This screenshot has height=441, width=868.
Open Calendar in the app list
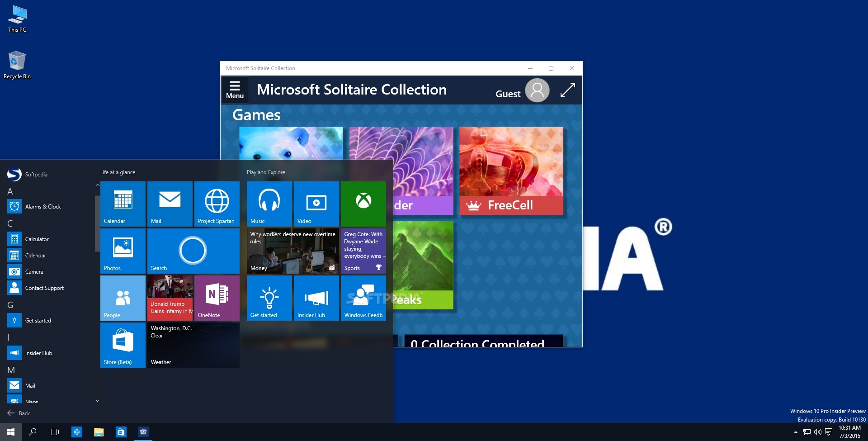(50, 256)
